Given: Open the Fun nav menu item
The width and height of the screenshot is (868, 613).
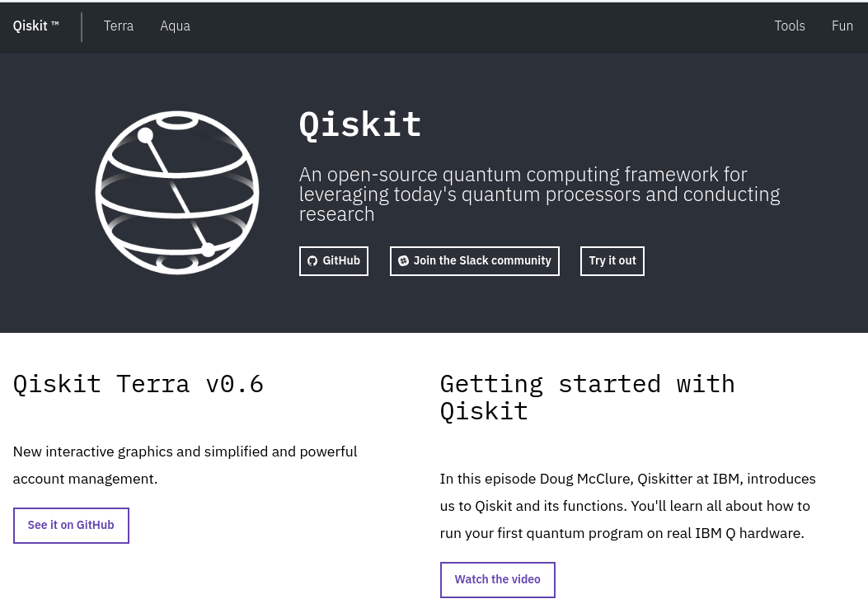Looking at the screenshot, I should coord(842,26).
